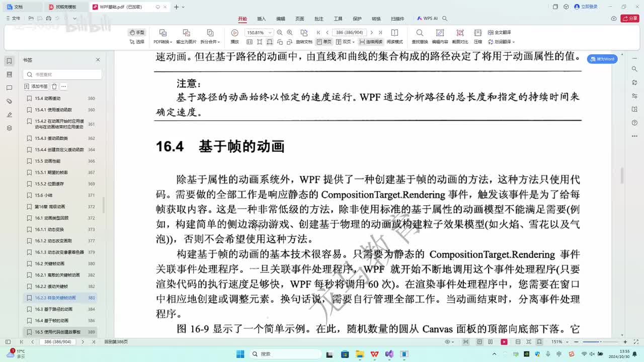The width and height of the screenshot is (644, 362).
Task: Close the Bookmarks panel with X
Action: tap(98, 60)
